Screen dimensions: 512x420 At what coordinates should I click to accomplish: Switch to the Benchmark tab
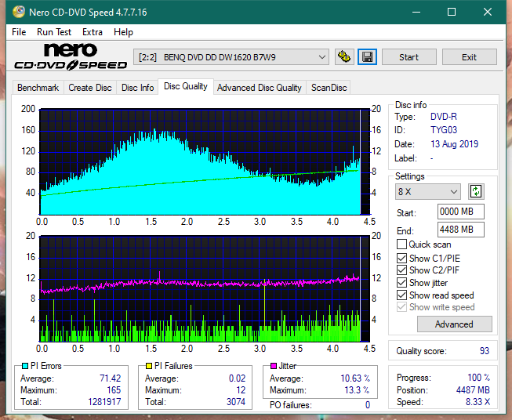pyautogui.click(x=38, y=88)
